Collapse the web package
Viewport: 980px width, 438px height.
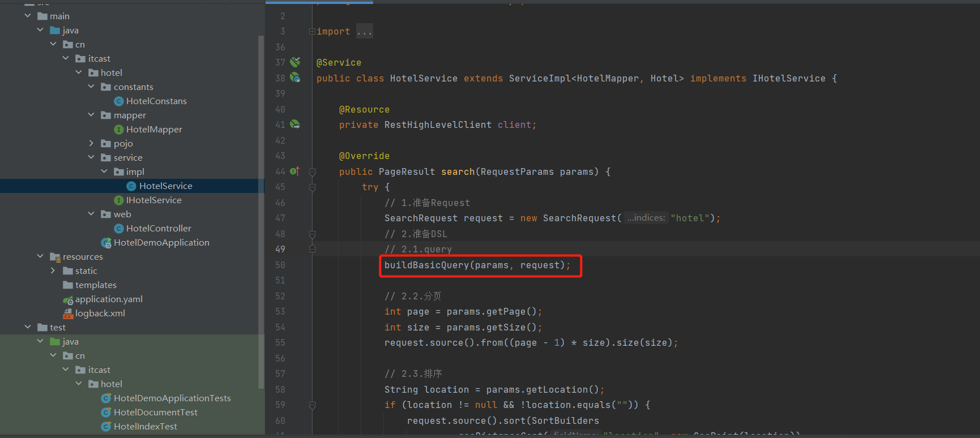pos(91,214)
